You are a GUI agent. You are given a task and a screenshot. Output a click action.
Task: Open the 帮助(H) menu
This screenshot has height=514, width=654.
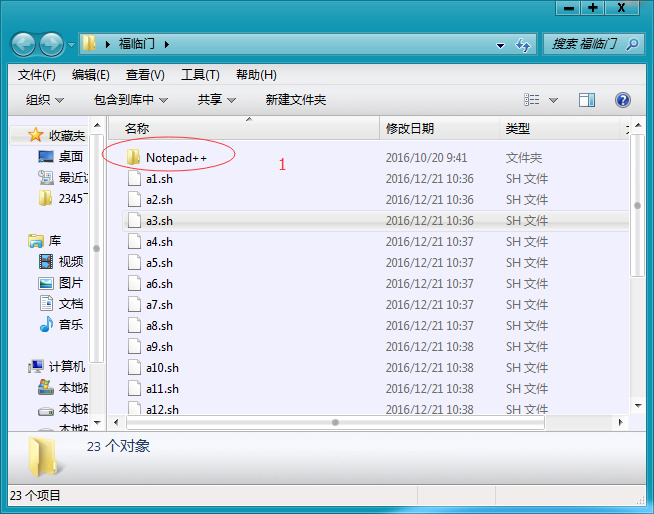point(256,75)
